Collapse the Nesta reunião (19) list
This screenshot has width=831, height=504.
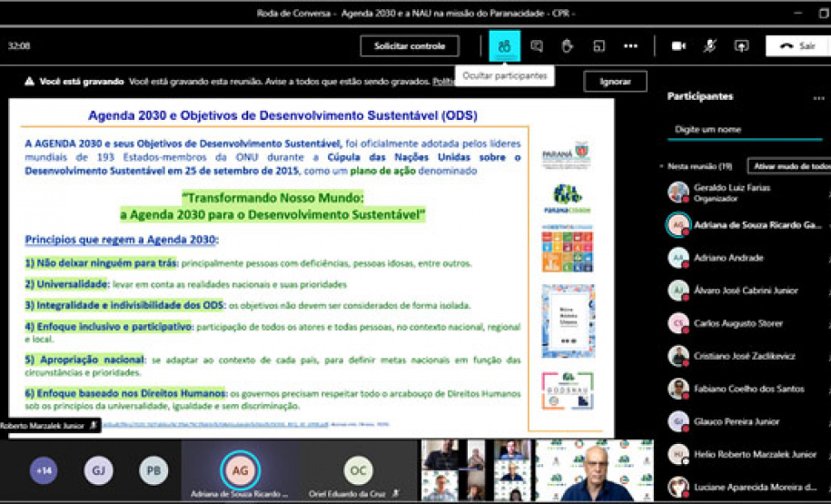tap(661, 167)
